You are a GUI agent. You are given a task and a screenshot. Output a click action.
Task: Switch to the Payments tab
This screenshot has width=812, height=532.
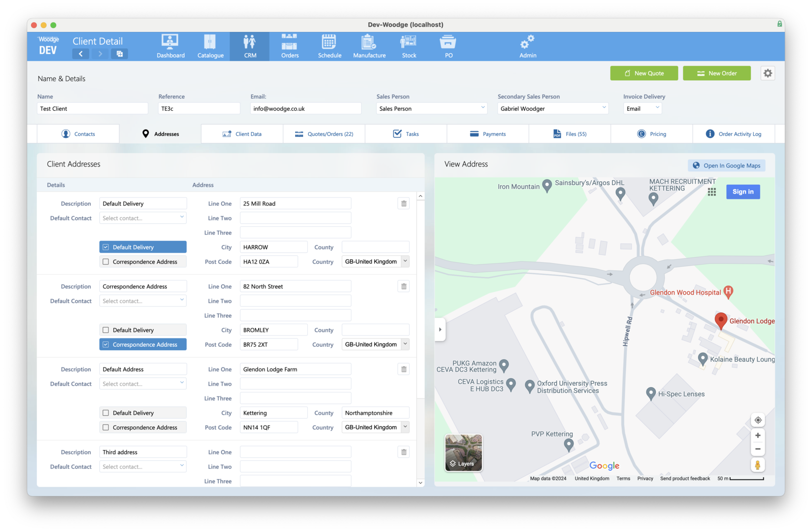[488, 134]
